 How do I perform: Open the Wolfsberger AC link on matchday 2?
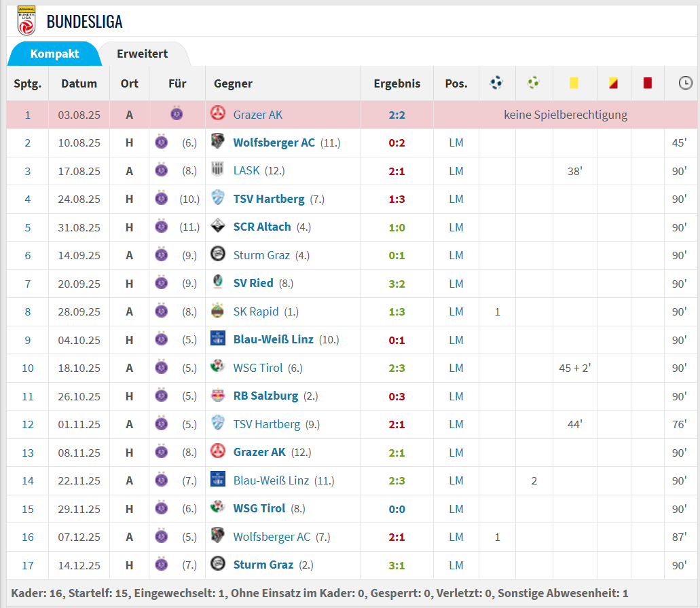click(274, 142)
